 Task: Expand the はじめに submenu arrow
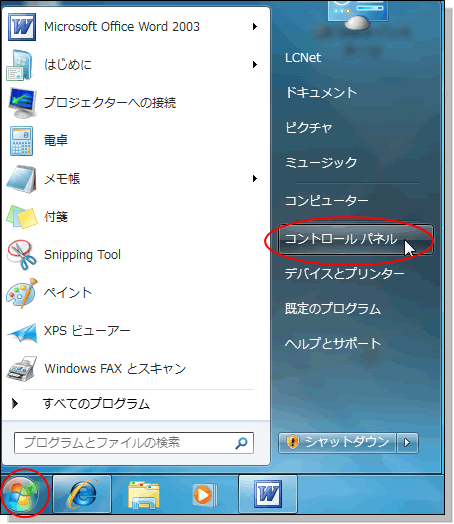point(255,64)
